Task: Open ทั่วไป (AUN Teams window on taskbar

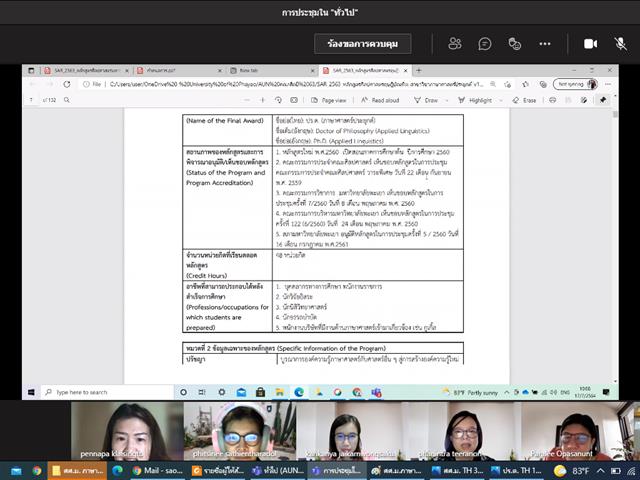Action: point(278,471)
